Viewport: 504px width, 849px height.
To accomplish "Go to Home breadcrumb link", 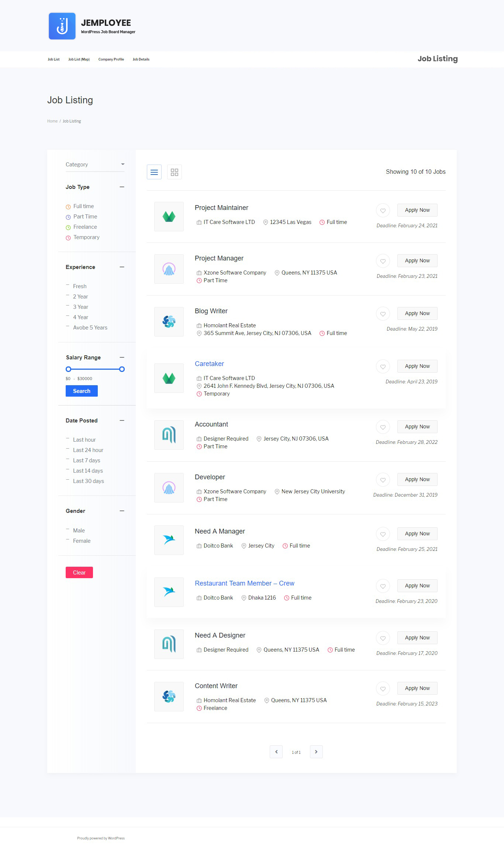I will (x=52, y=121).
